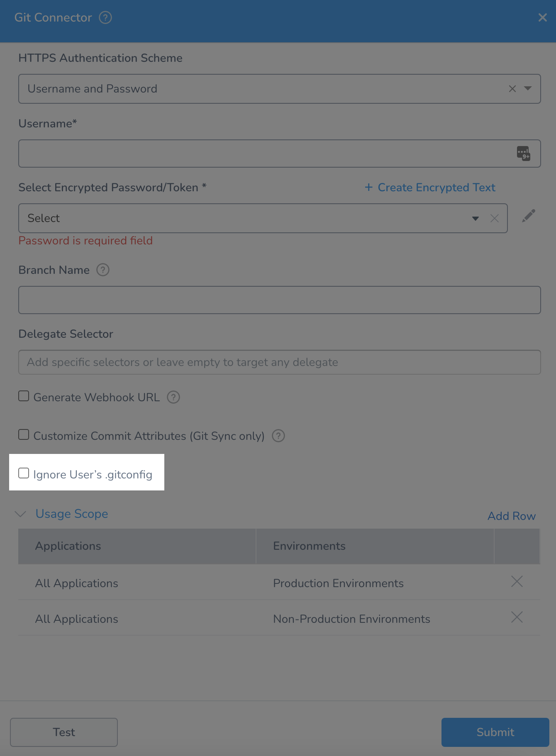The width and height of the screenshot is (556, 756).
Task: Collapse the Usage Scope section
Action: coord(20,514)
